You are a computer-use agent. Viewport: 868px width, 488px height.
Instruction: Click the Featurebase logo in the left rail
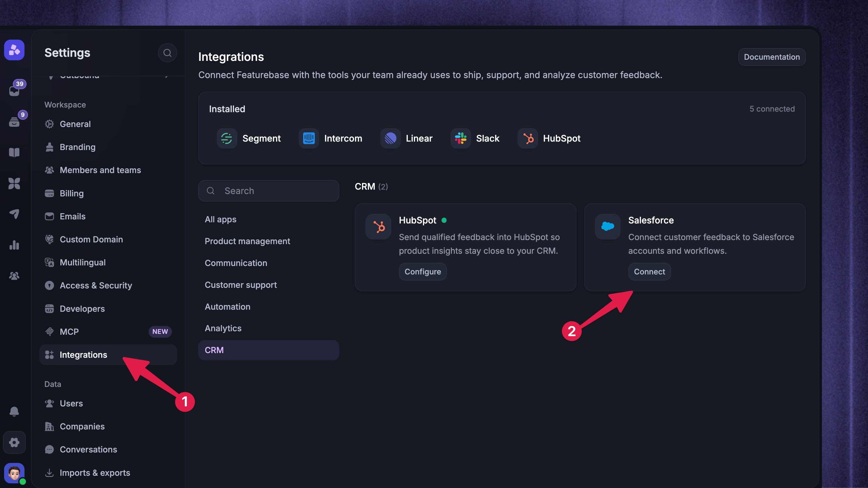14,50
